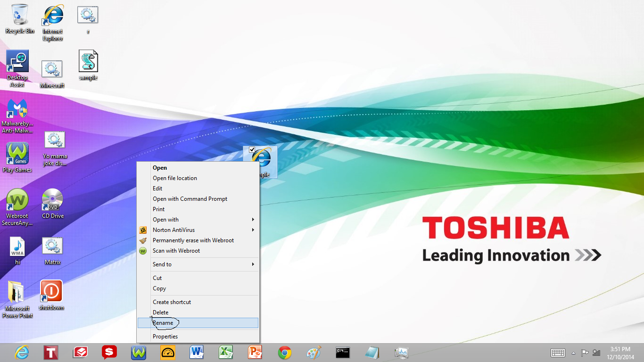Launch Microsoft Excel from the taskbar

click(x=226, y=353)
